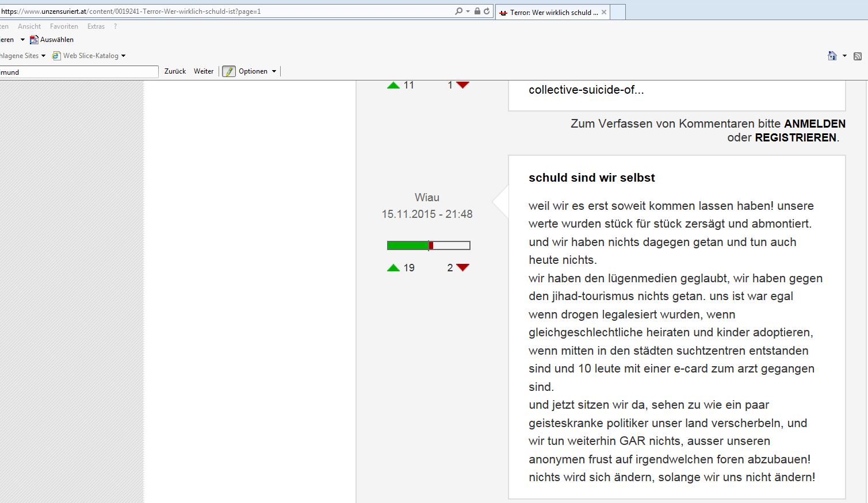Click the Home icon in command bar
Image resolution: width=868 pixels, height=503 pixels.
coord(832,56)
